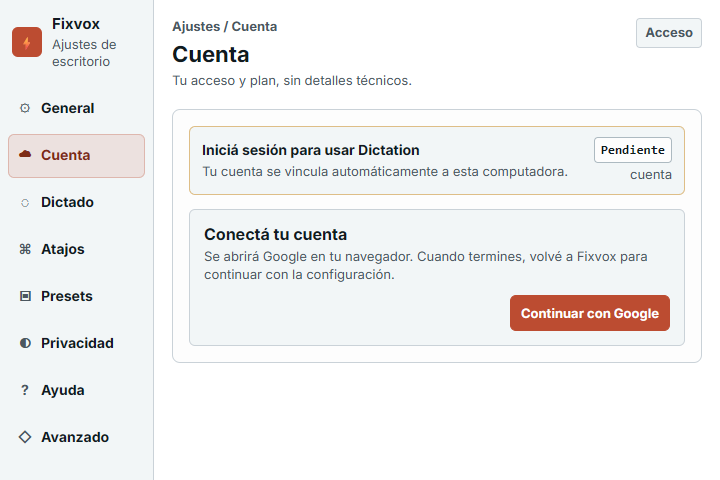720x480 pixels.
Task: Go to the Dictado section
Action: 76,203
